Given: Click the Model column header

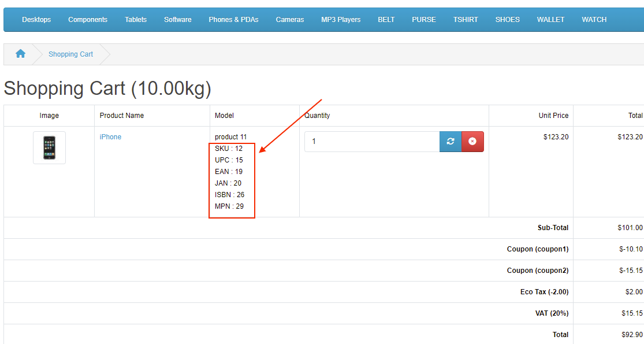Looking at the screenshot, I should pyautogui.click(x=224, y=116).
